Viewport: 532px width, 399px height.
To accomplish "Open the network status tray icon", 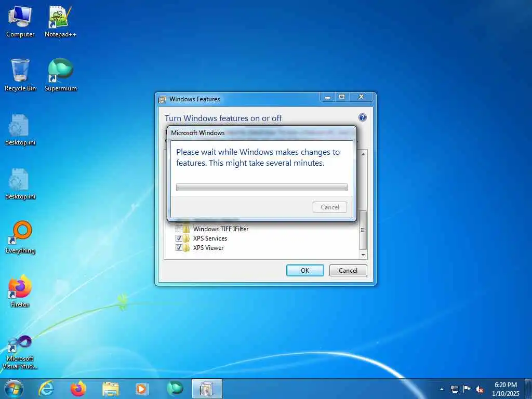I will 454,389.
